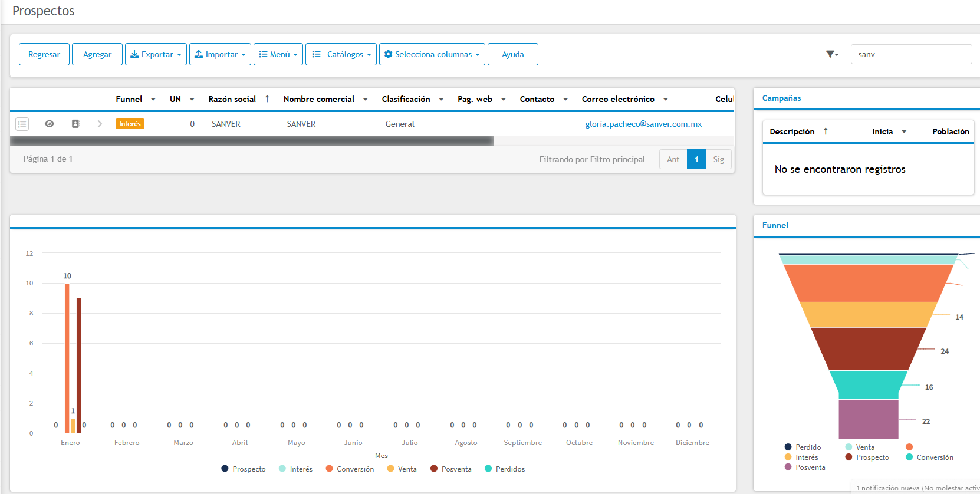This screenshot has width=980, height=494.
Task: Click the SANVER Razón social cell
Action: pyautogui.click(x=226, y=124)
